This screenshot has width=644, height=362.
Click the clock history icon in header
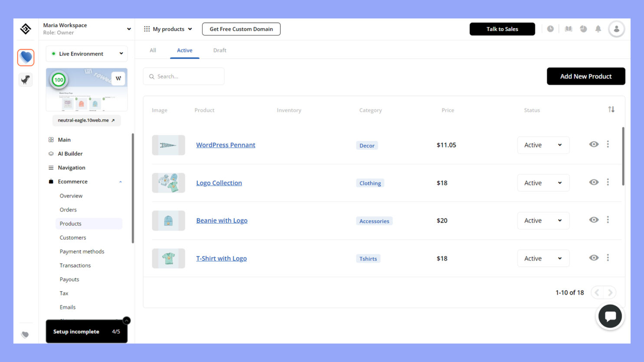click(x=550, y=29)
